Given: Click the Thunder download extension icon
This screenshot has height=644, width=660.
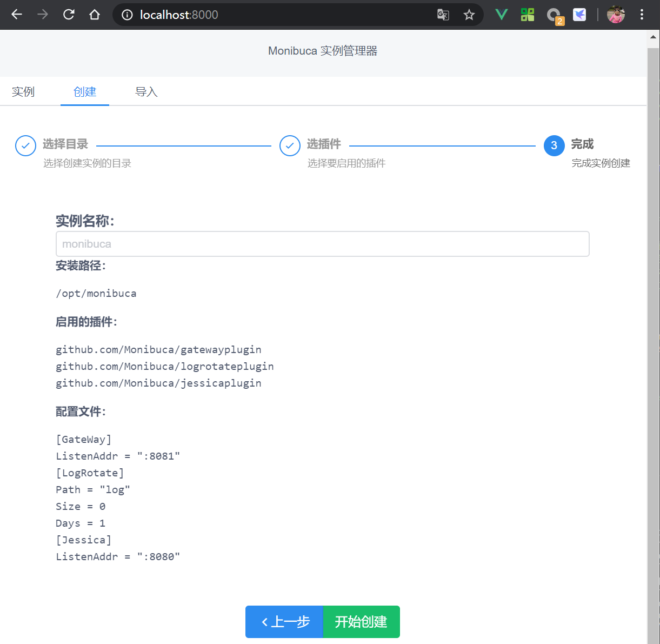Looking at the screenshot, I should pos(579,15).
